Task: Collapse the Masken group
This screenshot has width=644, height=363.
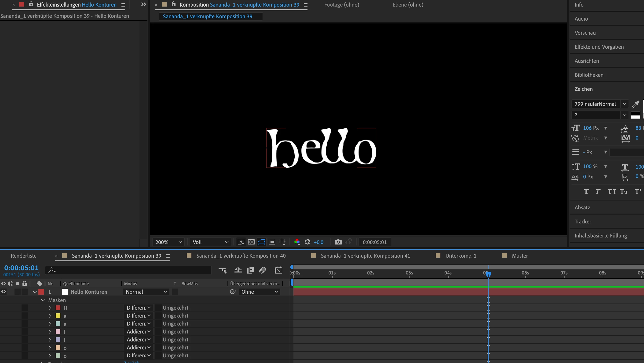Action: (43, 300)
